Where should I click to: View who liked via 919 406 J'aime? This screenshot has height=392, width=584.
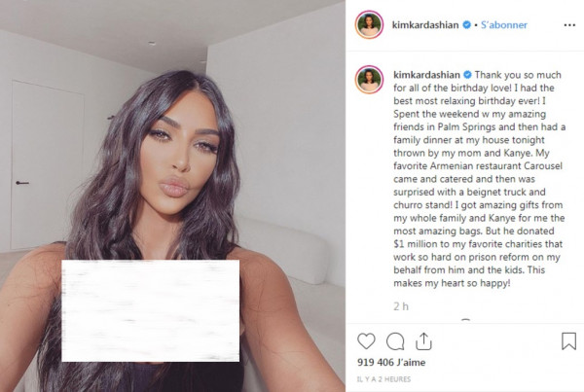tap(391, 362)
